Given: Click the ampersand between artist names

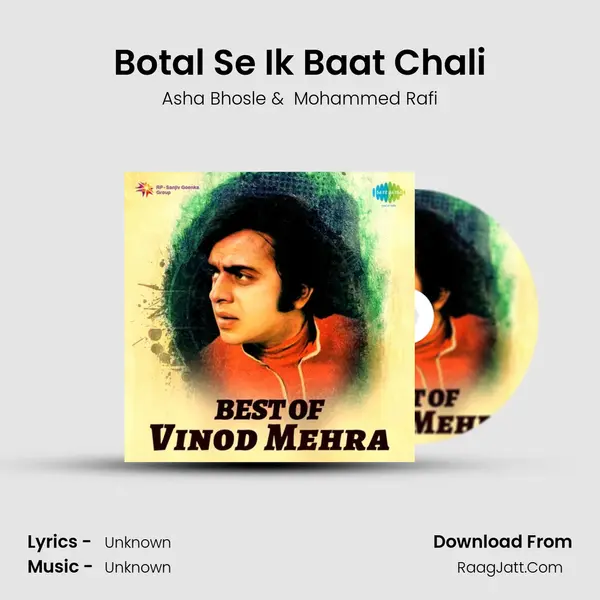Looking at the screenshot, I should click(277, 99).
